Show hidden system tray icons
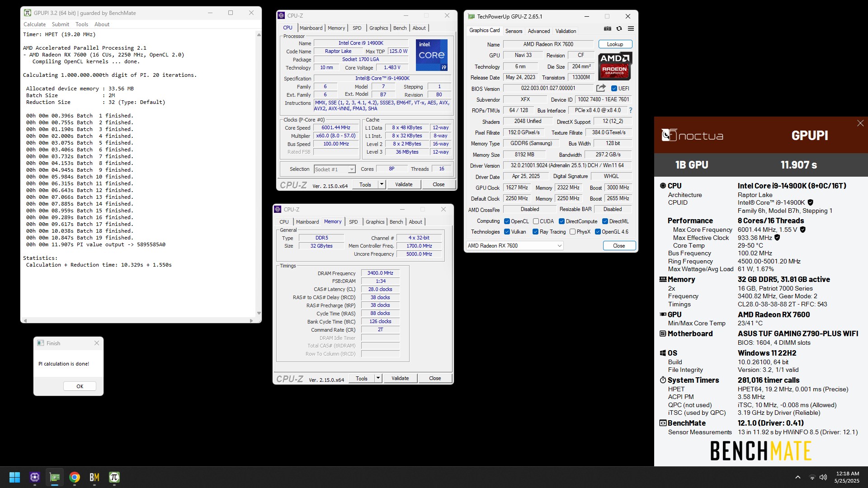Viewport: 868px width, 488px height. 798,477
